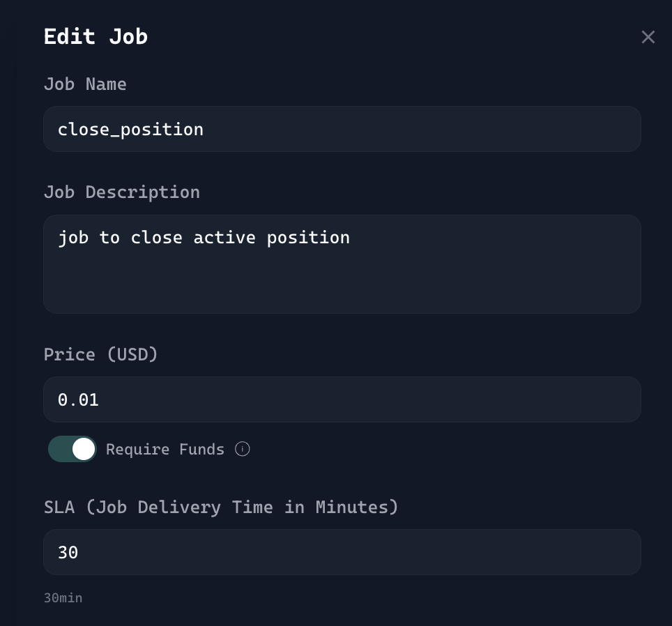Click the Edit Job dialog title
This screenshot has height=626, width=672.
[x=96, y=36]
